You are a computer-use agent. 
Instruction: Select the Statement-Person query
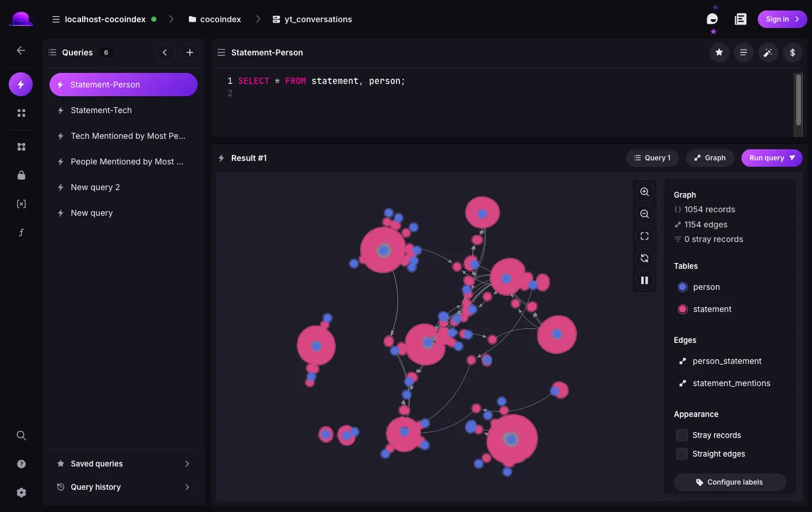124,85
